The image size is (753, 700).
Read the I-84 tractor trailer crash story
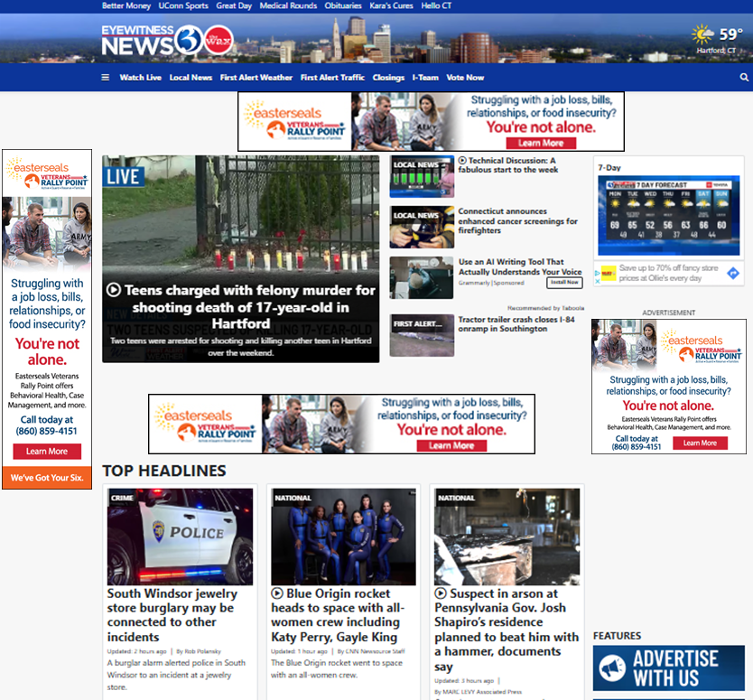point(516,324)
